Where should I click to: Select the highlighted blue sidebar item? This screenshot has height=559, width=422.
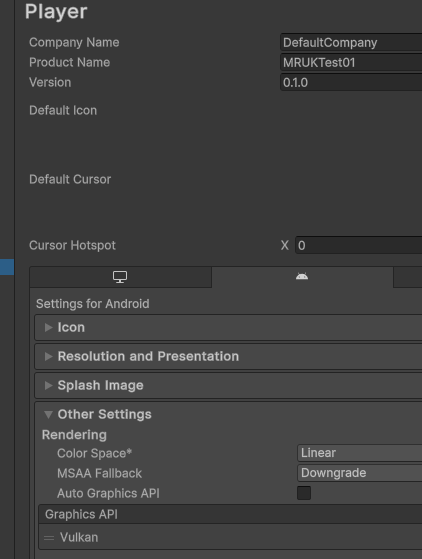tap(7, 267)
